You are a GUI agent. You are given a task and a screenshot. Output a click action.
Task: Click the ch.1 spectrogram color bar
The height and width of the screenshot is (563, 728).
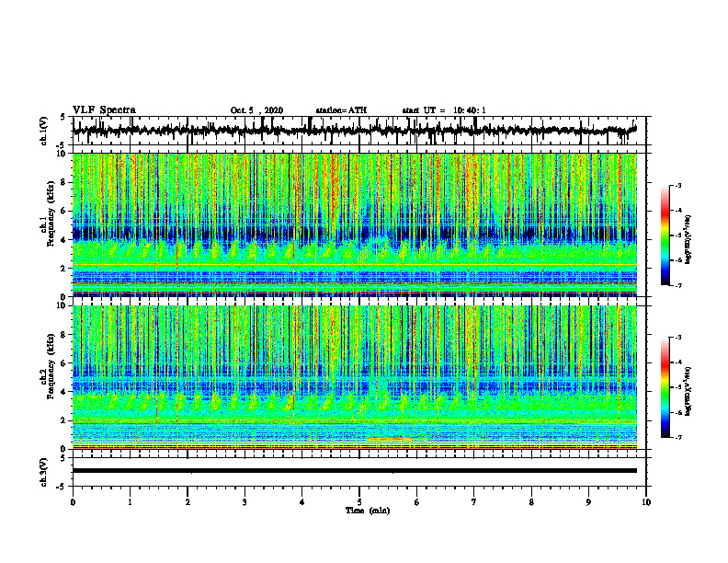(665, 236)
